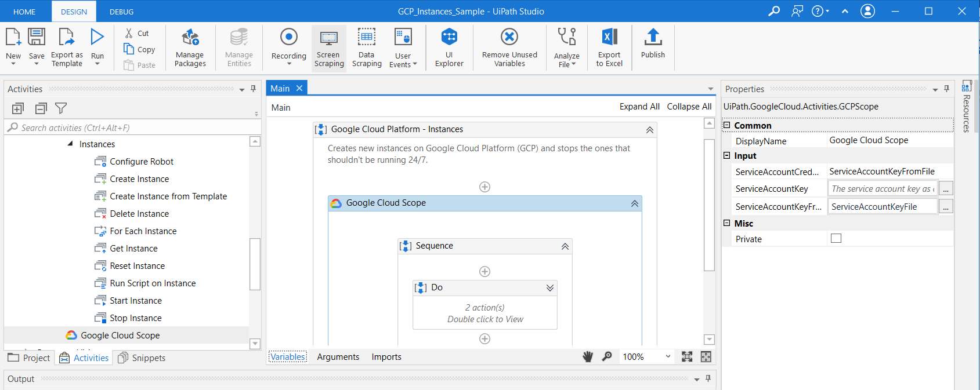Open ServiceAccountKey expression editor button
The height and width of the screenshot is (390, 980).
pos(946,189)
